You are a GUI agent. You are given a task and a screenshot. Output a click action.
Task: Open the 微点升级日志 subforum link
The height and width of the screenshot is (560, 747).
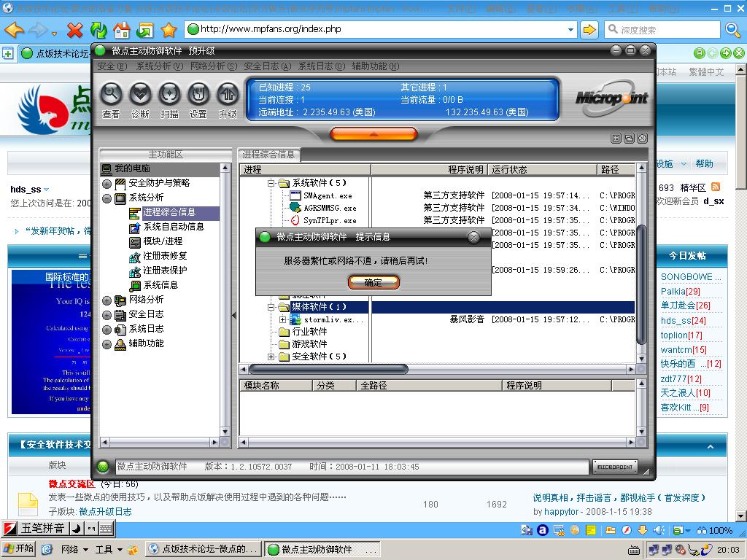(x=105, y=511)
